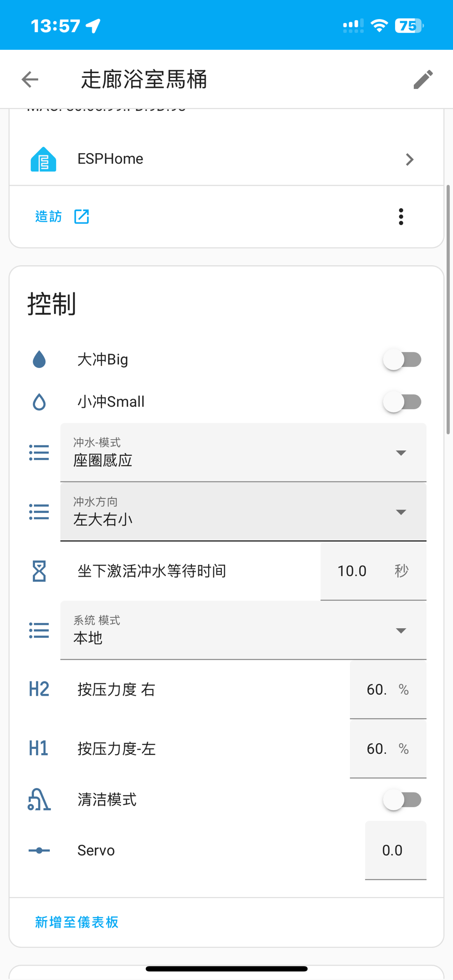453x980 pixels.
Task: Open the 冲水-模式 dropdown
Action: [x=243, y=453]
